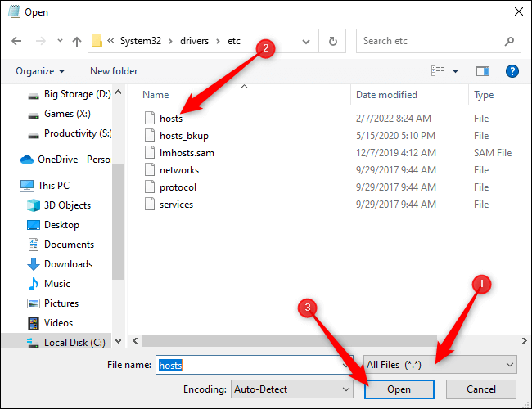Open the Organize menu
This screenshot has width=532, height=409.
pos(39,71)
